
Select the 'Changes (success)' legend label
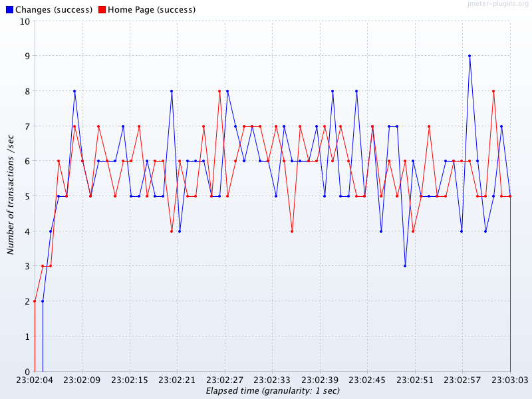[53, 10]
